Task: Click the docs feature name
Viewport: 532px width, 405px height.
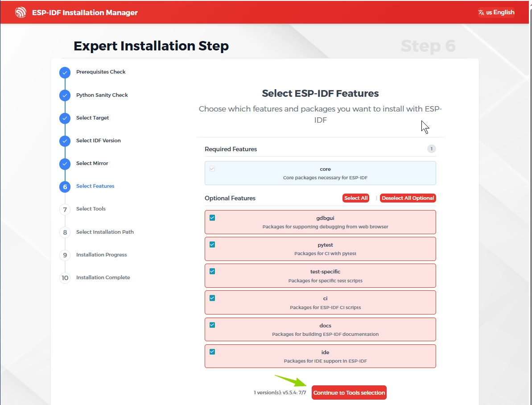Action: point(325,326)
